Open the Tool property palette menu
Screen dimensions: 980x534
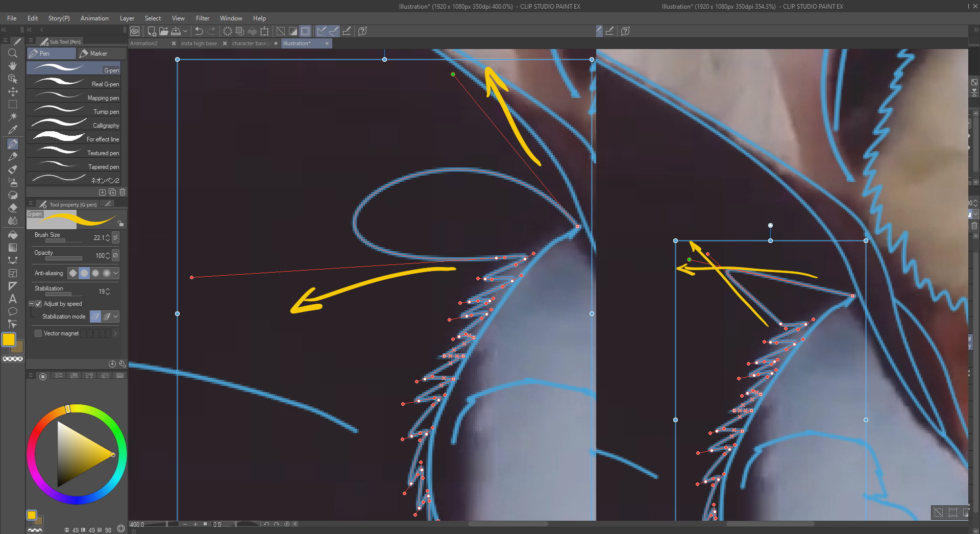(x=31, y=203)
